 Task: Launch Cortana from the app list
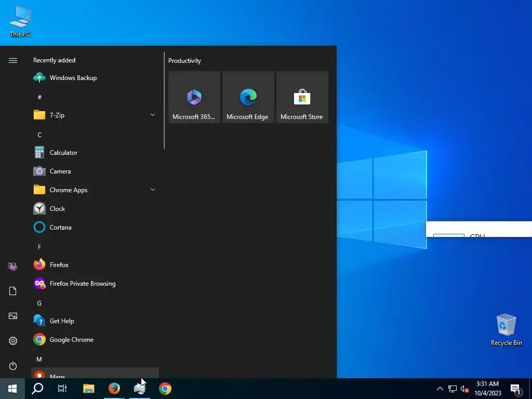coord(95,228)
